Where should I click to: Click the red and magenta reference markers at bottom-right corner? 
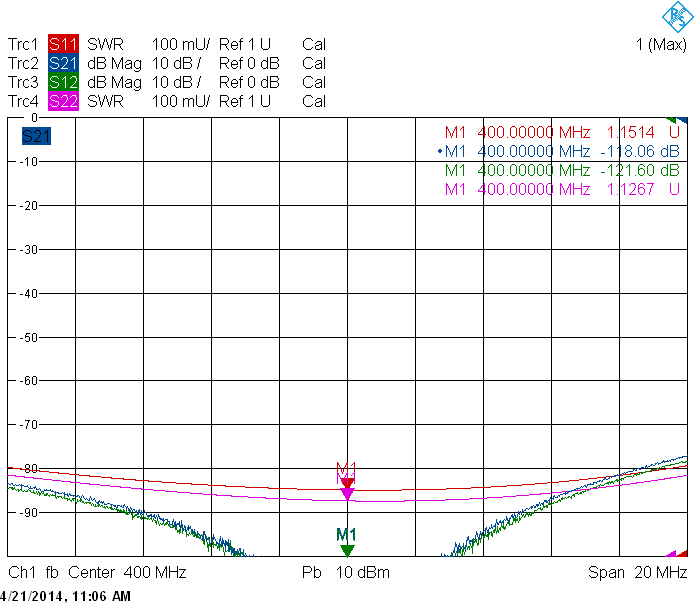point(677,553)
